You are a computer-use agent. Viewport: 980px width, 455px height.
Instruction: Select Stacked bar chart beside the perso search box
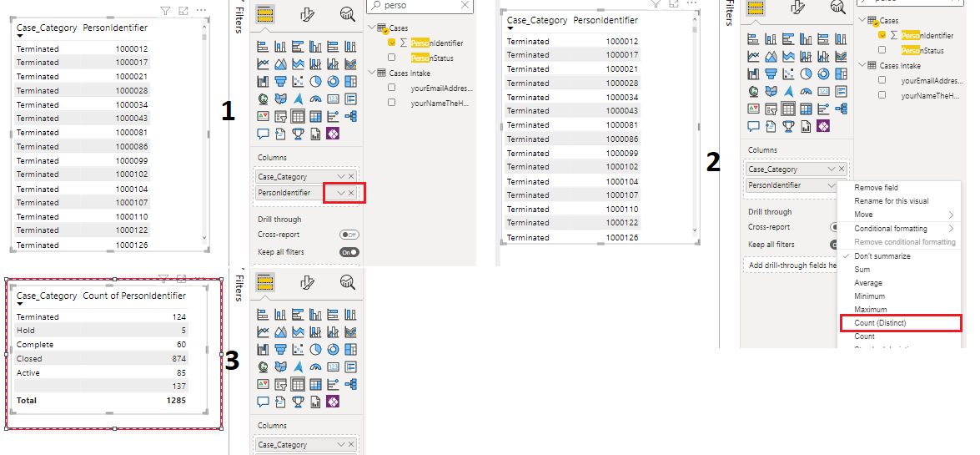pyautogui.click(x=263, y=46)
